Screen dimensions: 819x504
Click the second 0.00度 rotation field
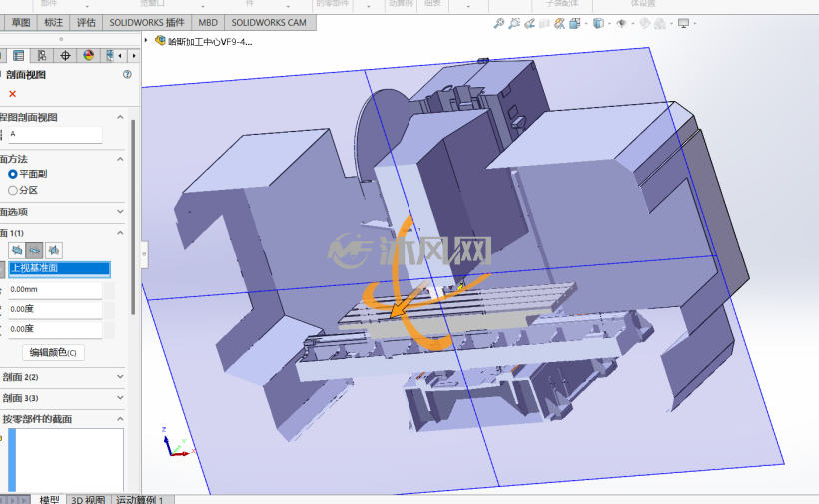point(55,329)
